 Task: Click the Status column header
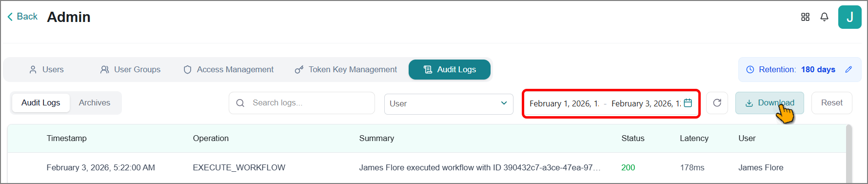coord(633,139)
